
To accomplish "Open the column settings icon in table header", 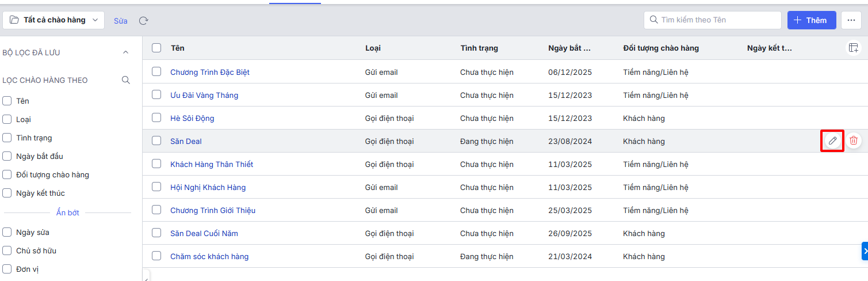I will pos(853,48).
